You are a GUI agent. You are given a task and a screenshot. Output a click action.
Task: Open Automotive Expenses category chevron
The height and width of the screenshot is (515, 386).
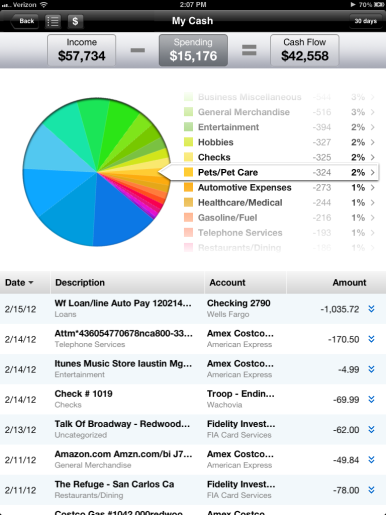tap(373, 187)
